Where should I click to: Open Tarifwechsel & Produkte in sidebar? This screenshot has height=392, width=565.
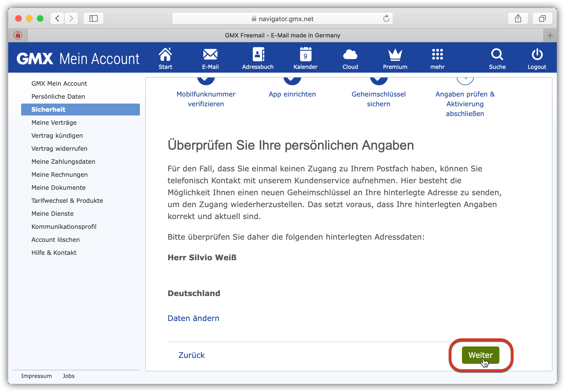tap(67, 201)
